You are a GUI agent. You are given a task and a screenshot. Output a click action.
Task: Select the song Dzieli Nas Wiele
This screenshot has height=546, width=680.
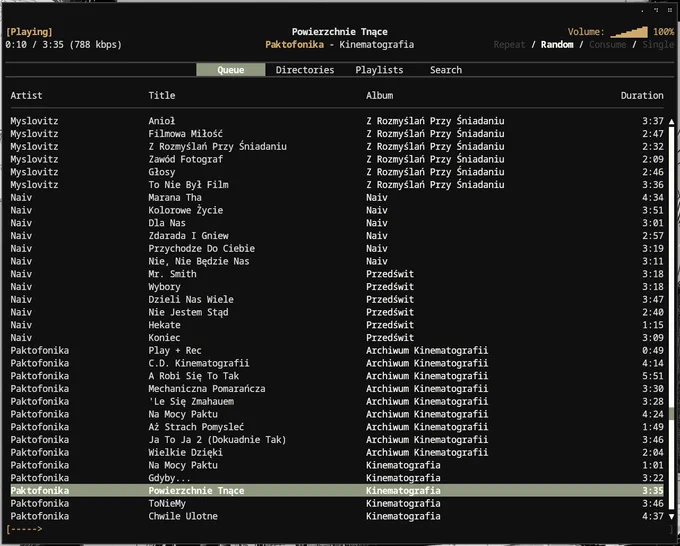click(x=337, y=299)
